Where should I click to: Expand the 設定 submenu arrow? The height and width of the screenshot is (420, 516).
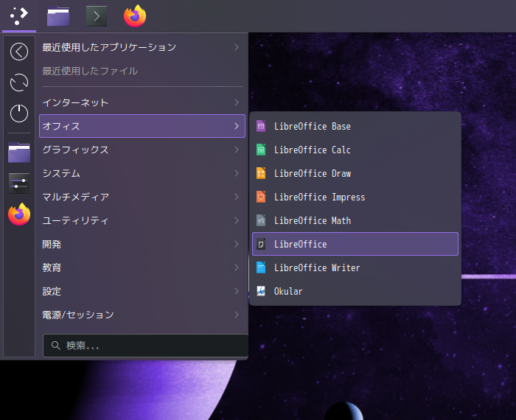tap(237, 291)
